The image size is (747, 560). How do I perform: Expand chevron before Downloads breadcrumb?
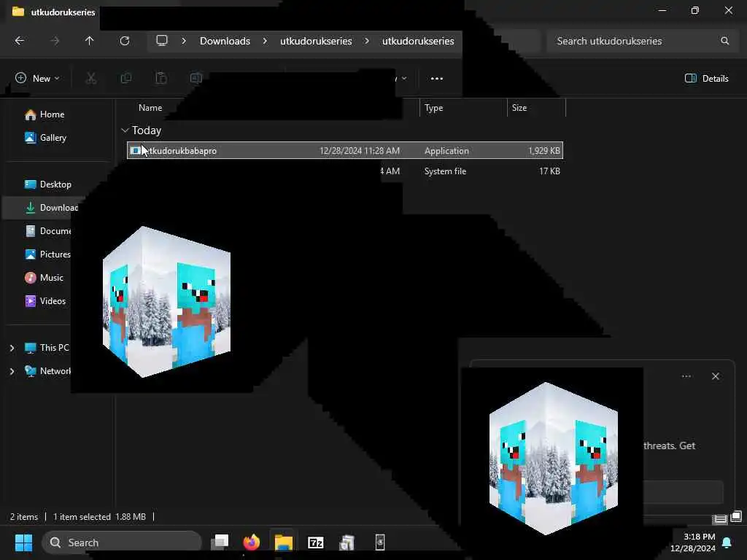pos(184,41)
